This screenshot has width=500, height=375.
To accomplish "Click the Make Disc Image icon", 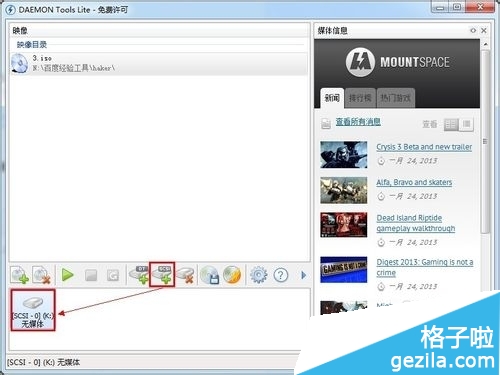I will 210,275.
